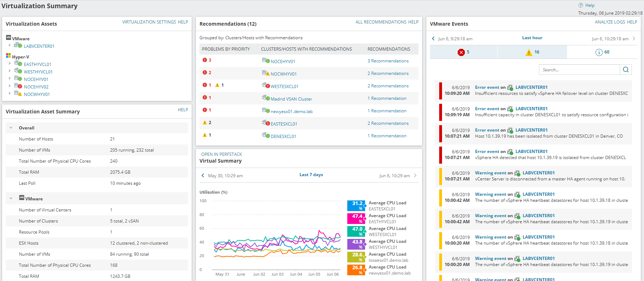Expand the NOCEHYV01 tree node
The height and width of the screenshot is (281, 644).
point(10,78)
